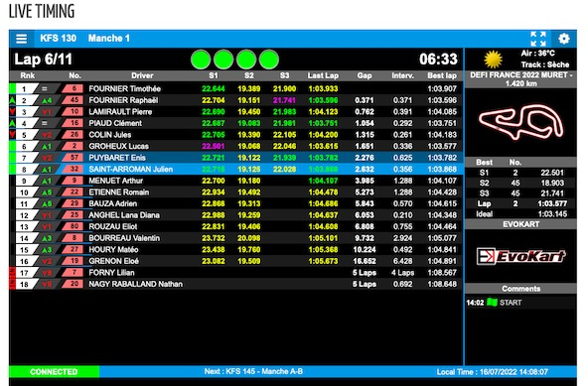Click the position-down arrow for LAMIRAULT Pierre
Screen dimensions: 588x386
pyautogui.click(x=47, y=112)
